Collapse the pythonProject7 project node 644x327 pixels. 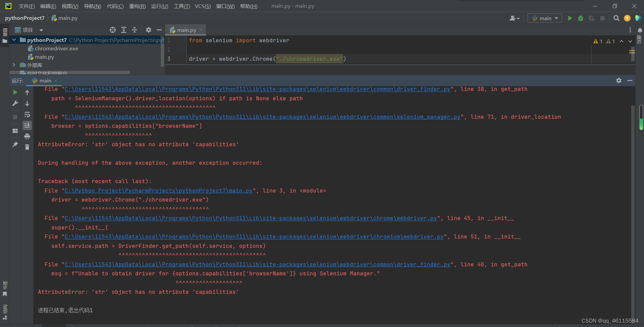[x=14, y=40]
